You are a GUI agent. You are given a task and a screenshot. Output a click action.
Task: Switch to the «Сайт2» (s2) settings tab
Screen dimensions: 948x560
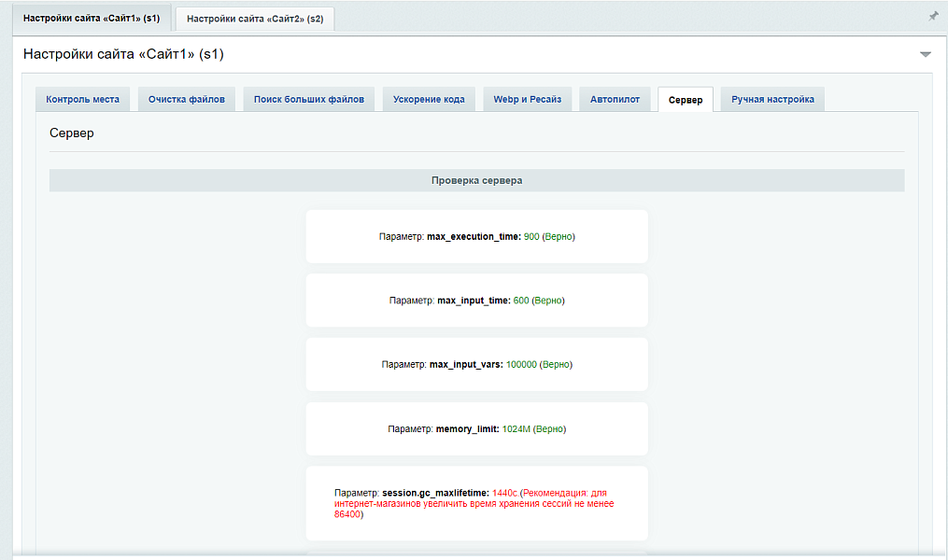tap(254, 17)
